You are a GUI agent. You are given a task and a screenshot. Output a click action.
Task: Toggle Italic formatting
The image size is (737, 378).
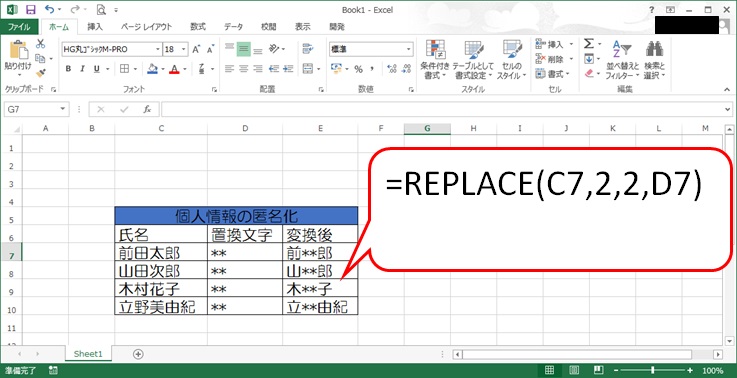click(x=82, y=69)
